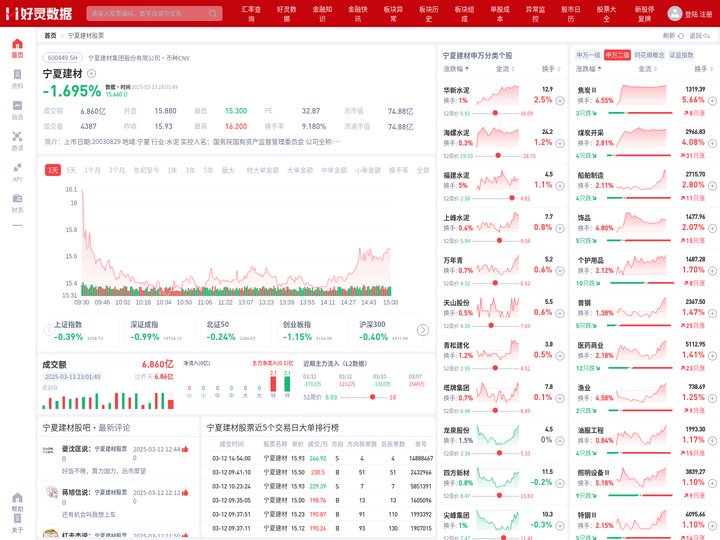Screen dimensions: 720x540
Task: Click the 600449.SH stock code badge
Action: [x=63, y=58]
